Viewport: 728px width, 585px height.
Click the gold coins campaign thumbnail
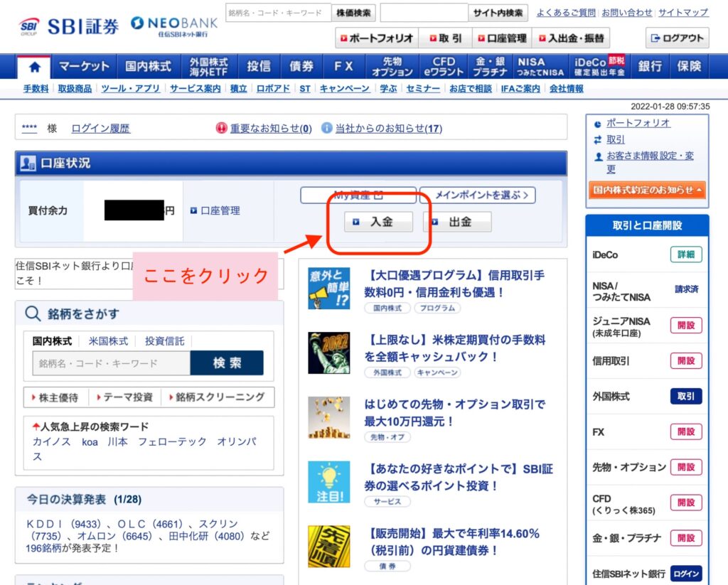pyautogui.click(x=328, y=417)
